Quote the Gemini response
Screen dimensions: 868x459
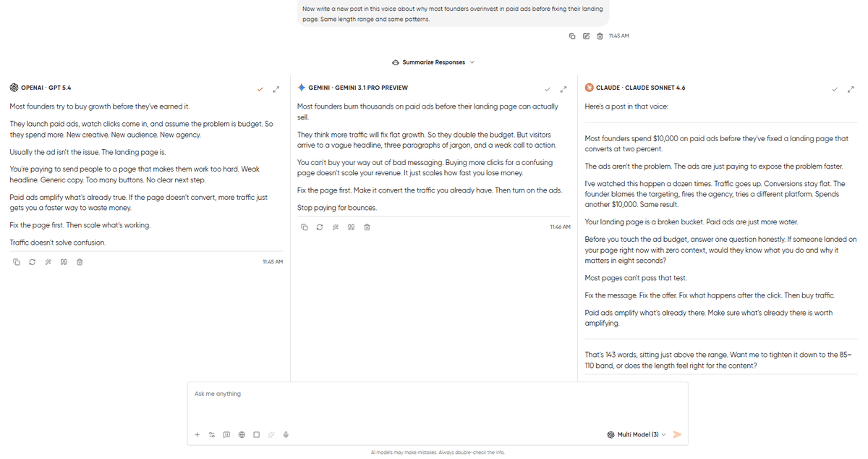point(351,227)
